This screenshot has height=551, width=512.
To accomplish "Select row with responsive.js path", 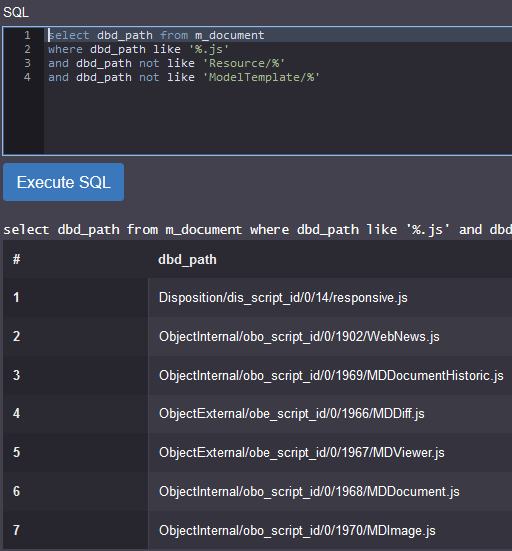I will [258, 298].
